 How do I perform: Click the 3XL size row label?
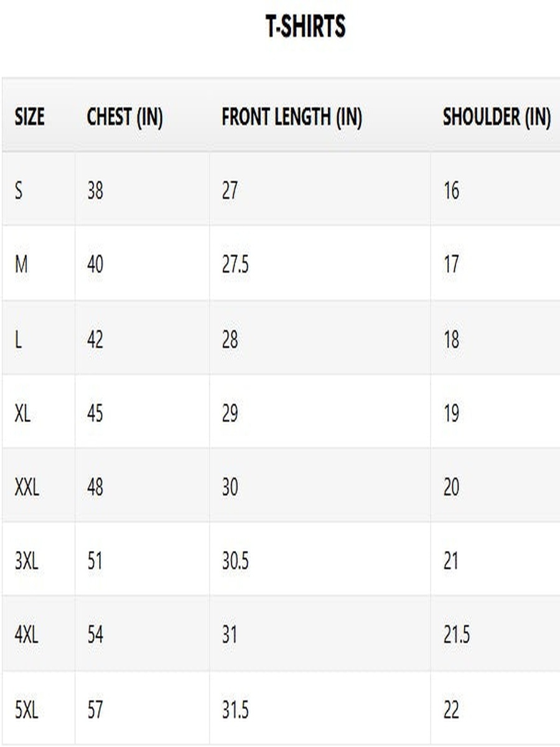coord(26,561)
